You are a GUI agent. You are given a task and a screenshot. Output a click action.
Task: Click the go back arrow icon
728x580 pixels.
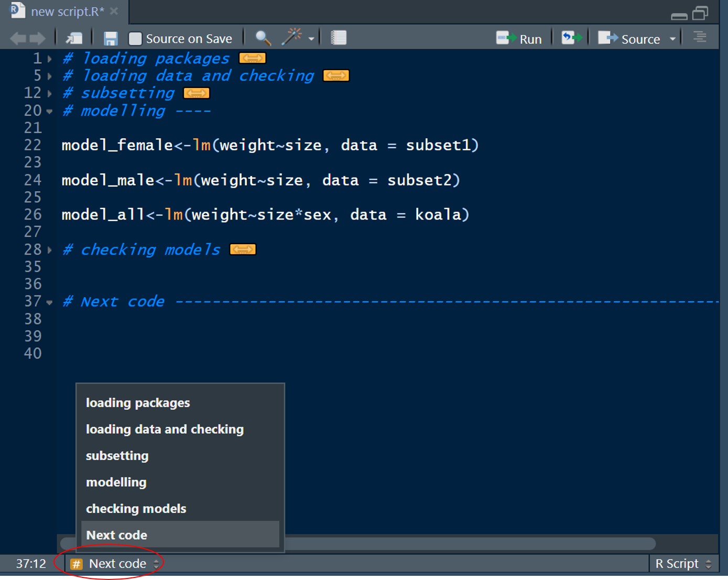pos(18,38)
